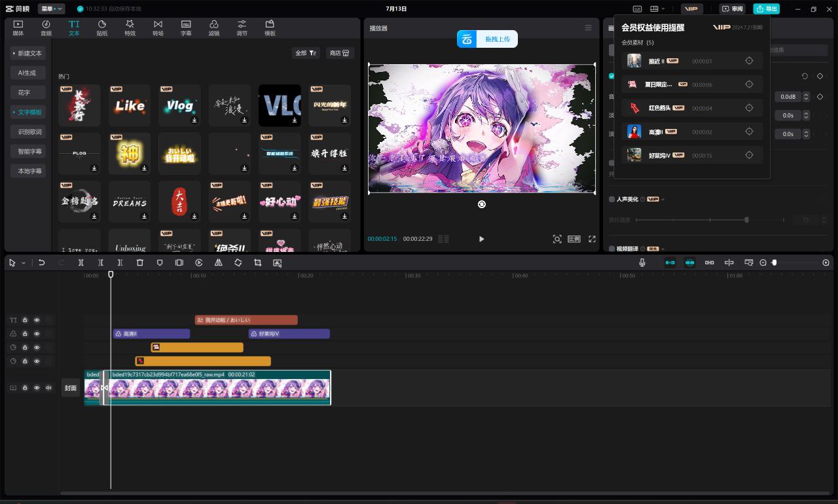Open the player panel hamburger menu
838x504 pixels.
click(588, 27)
